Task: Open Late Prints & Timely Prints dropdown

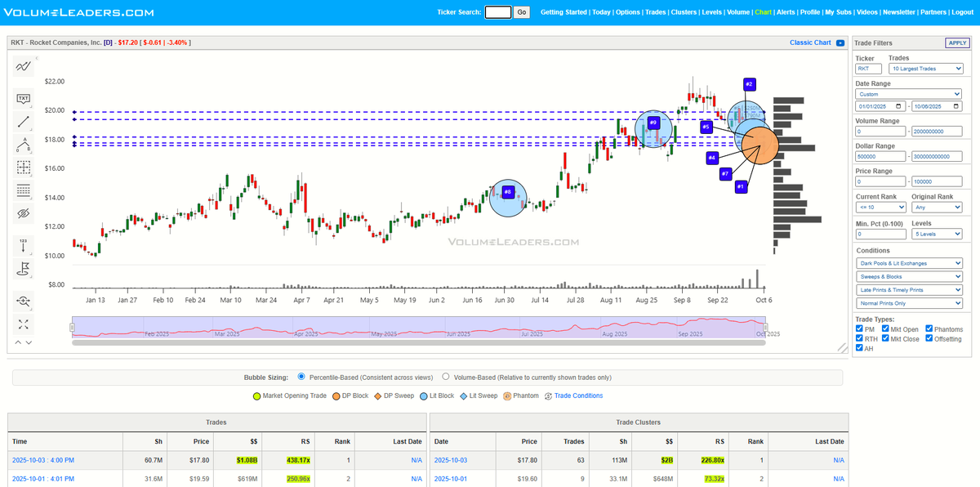Action: pos(909,289)
